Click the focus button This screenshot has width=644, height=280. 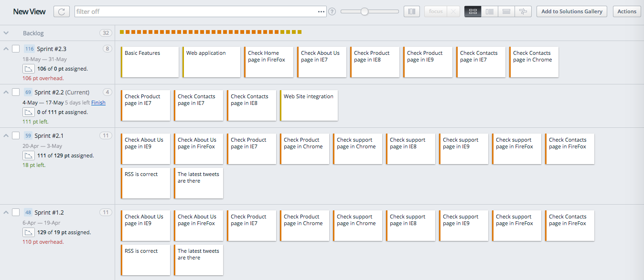[x=436, y=11]
